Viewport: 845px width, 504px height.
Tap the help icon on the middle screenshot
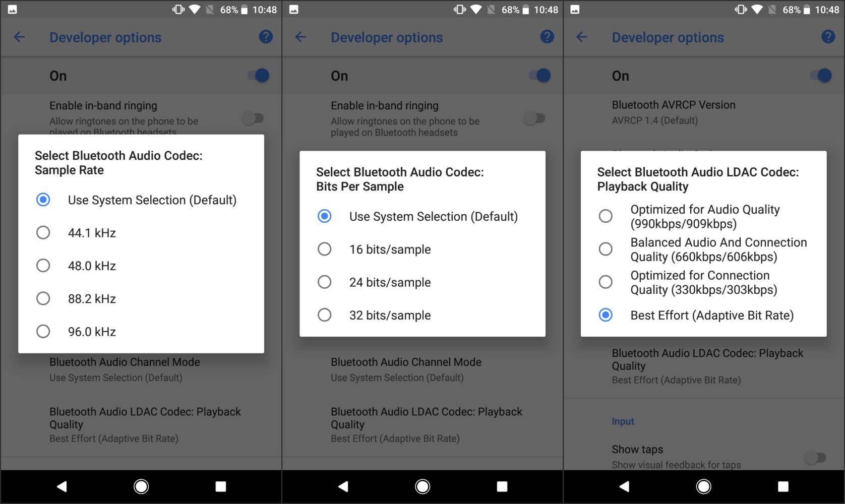547,36
